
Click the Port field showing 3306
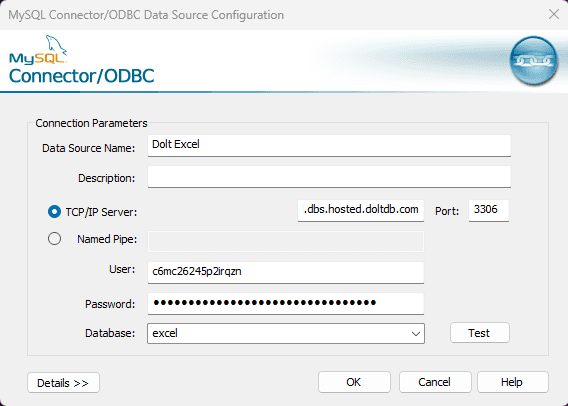489,210
